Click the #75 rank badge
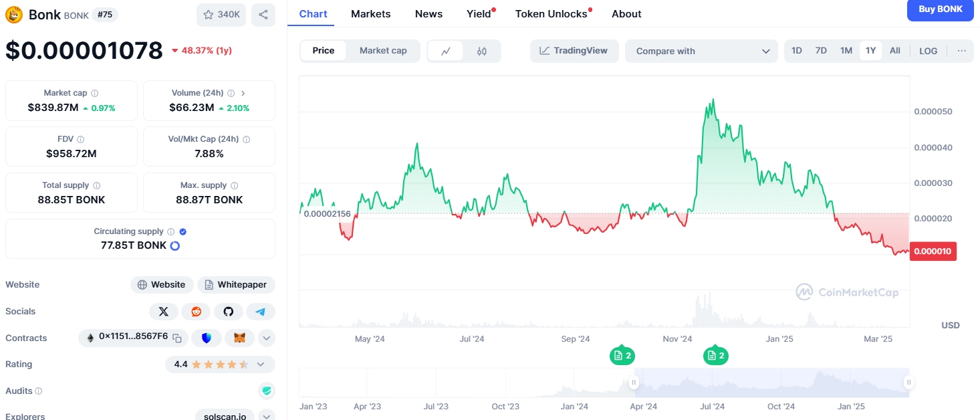This screenshot has width=980, height=420. [x=104, y=14]
